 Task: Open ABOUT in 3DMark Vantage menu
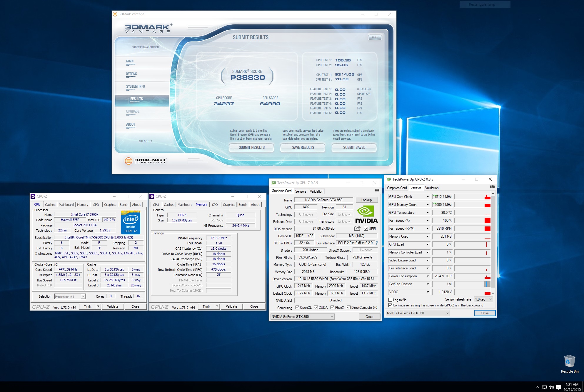point(131,124)
